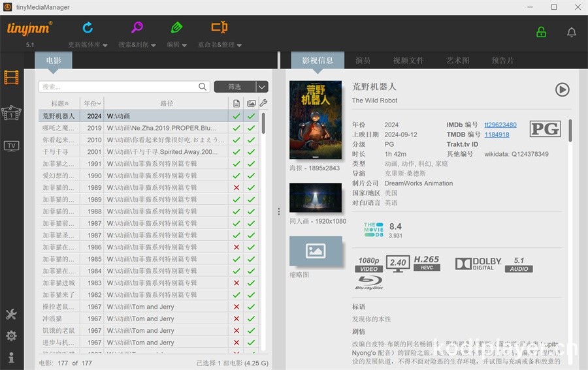The height and width of the screenshot is (370, 588).
Task: Click the blue update media library icon
Action: click(x=88, y=28)
